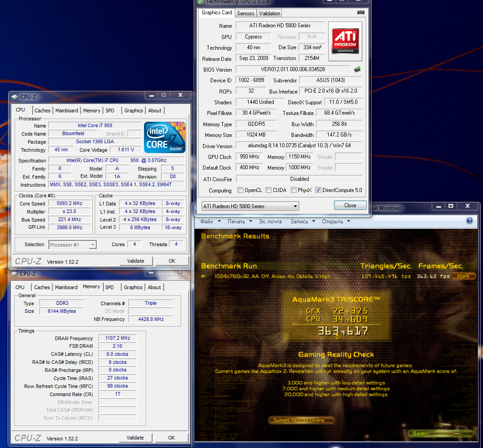483x448 pixels.
Task: Click the Subvendor value ASUS (1043)
Action: click(x=330, y=80)
